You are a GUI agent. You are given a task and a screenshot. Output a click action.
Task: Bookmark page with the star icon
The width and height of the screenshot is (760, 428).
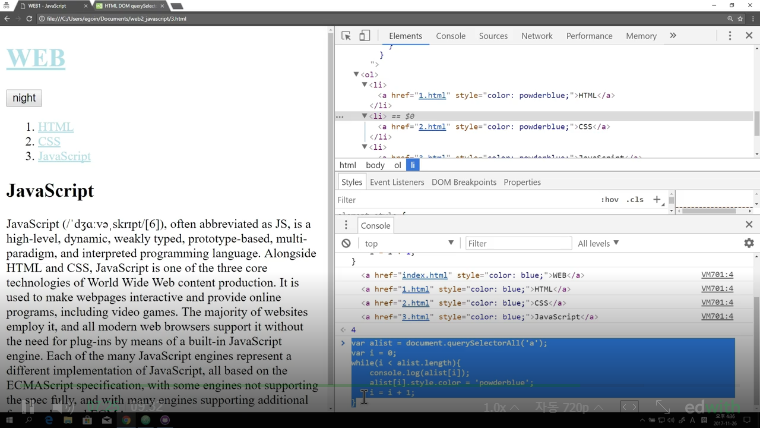point(740,18)
